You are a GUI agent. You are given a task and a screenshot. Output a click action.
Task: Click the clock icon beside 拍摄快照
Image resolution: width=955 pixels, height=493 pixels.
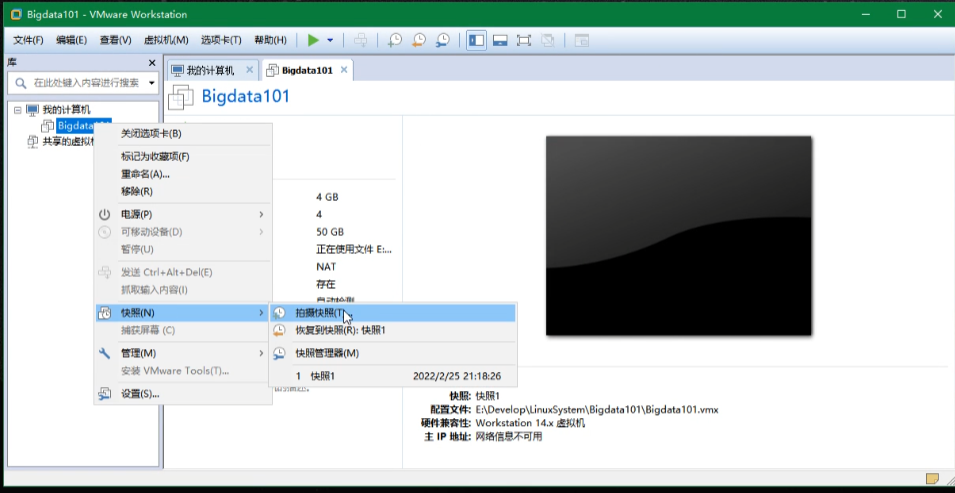(279, 313)
